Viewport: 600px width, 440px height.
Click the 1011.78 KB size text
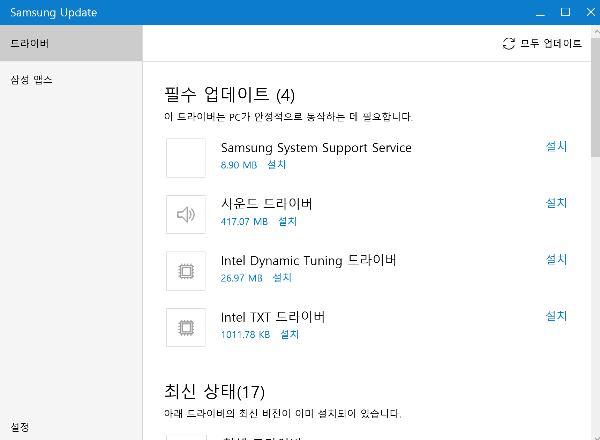pyautogui.click(x=245, y=335)
